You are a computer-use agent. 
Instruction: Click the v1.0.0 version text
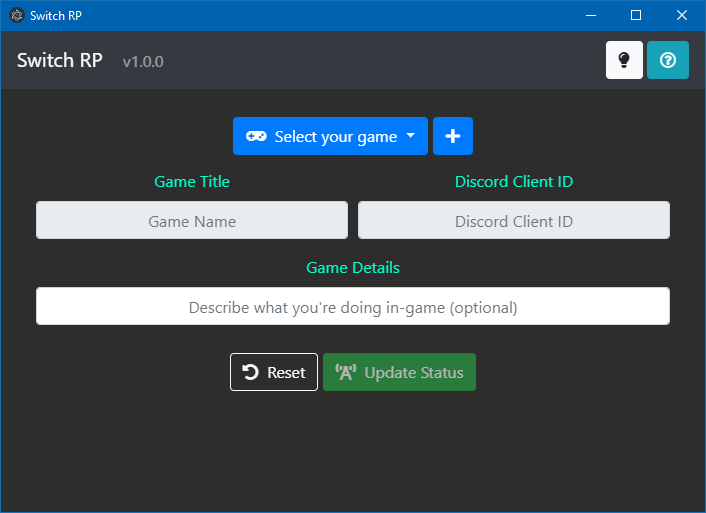tap(143, 62)
